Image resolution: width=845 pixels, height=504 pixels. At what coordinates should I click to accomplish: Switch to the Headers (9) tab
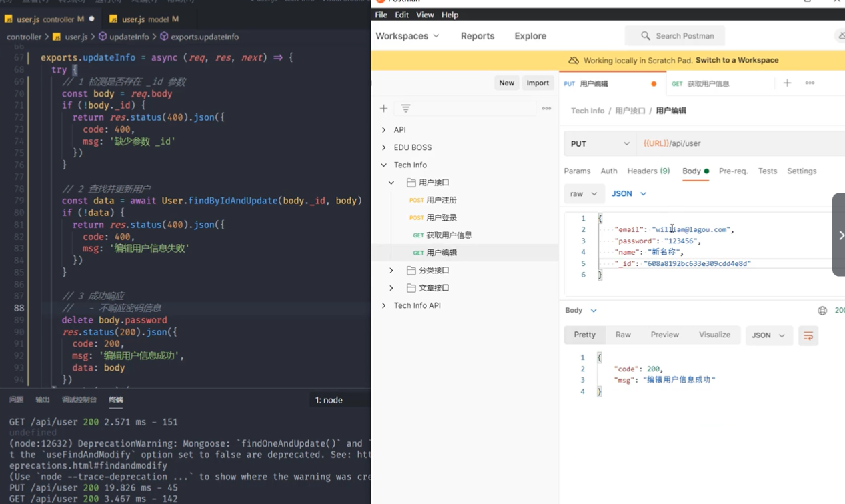(x=648, y=171)
